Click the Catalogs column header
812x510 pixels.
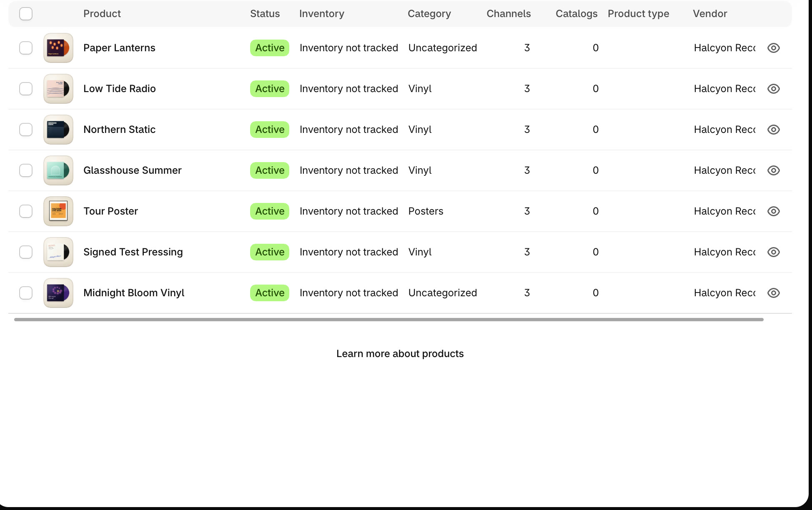coord(576,14)
